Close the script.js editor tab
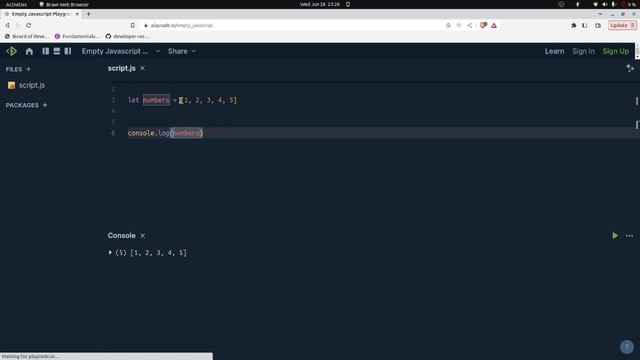The width and height of the screenshot is (640, 360). (142, 68)
